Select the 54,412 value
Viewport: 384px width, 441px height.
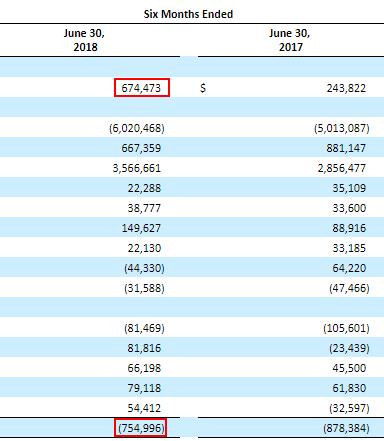click(x=144, y=408)
